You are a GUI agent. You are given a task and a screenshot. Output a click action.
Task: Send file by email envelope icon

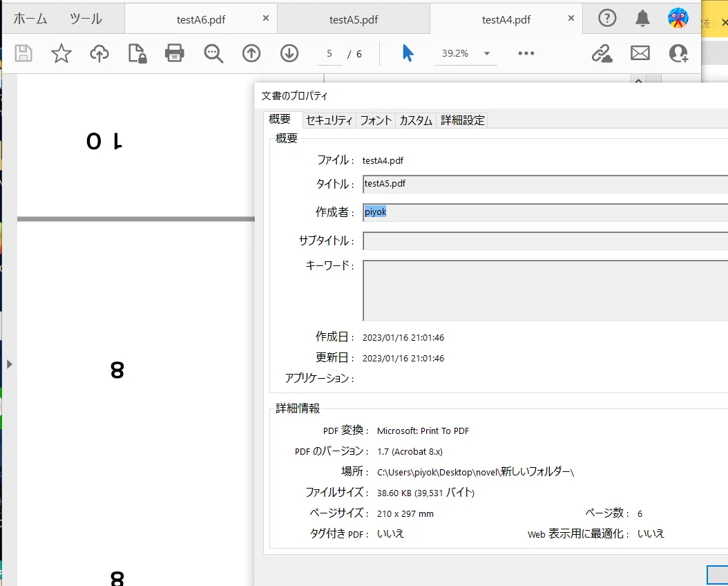click(x=640, y=53)
